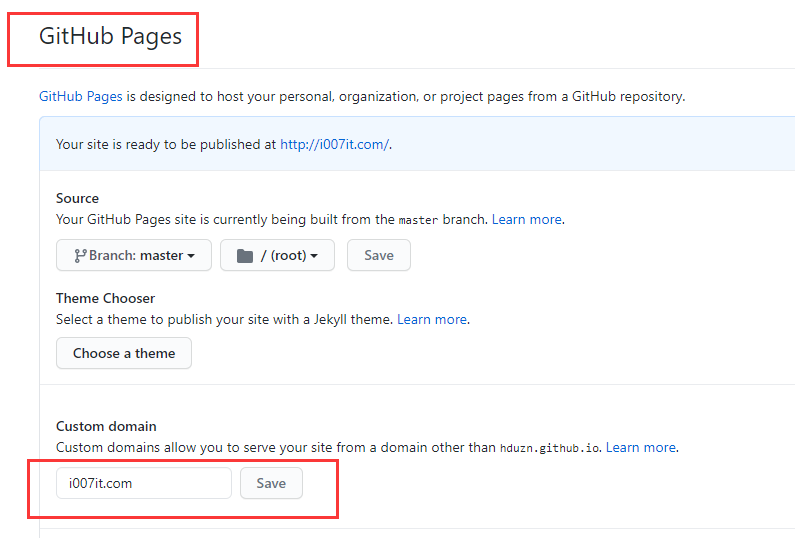Open Learn more link about Jekyll themes
The image size is (795, 538).
tap(432, 319)
